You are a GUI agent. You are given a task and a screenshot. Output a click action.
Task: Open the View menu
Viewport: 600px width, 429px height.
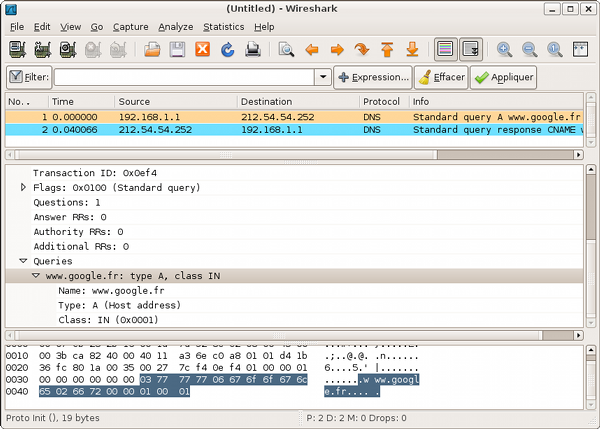click(70, 27)
